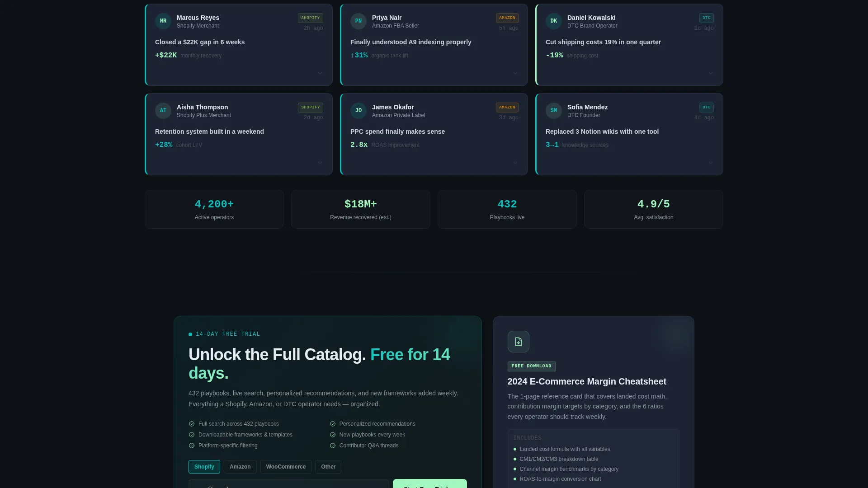
Task: Select the WooCommerce platform option
Action: click(286, 467)
